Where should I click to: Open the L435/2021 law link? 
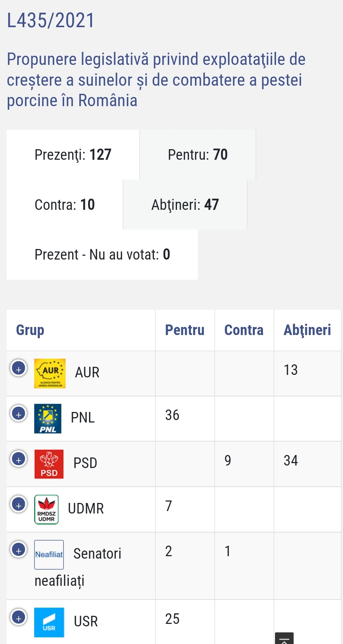tap(51, 20)
